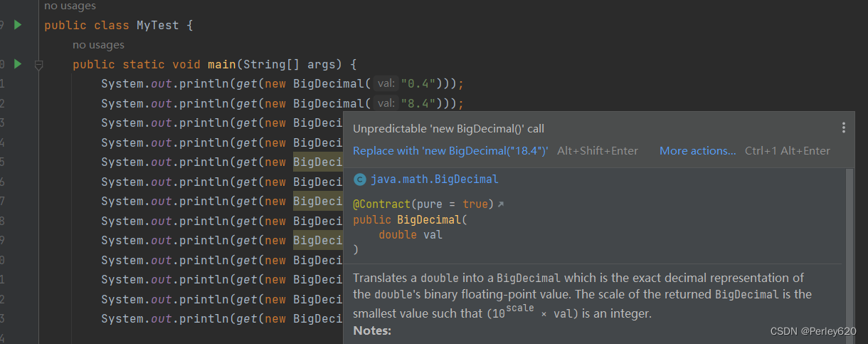This screenshot has width=868, height=344.
Task: Follow the java.math.BigDecimal link
Action: tap(434, 179)
